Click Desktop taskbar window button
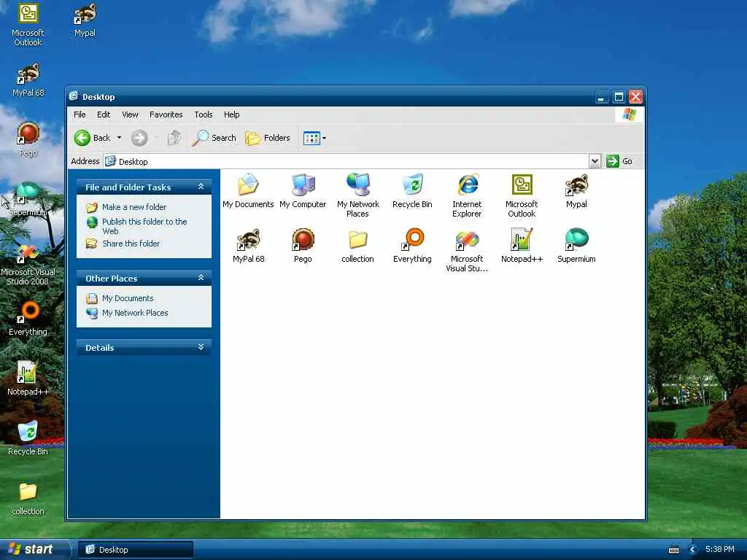Image resolution: width=747 pixels, height=560 pixels. pyautogui.click(x=135, y=550)
